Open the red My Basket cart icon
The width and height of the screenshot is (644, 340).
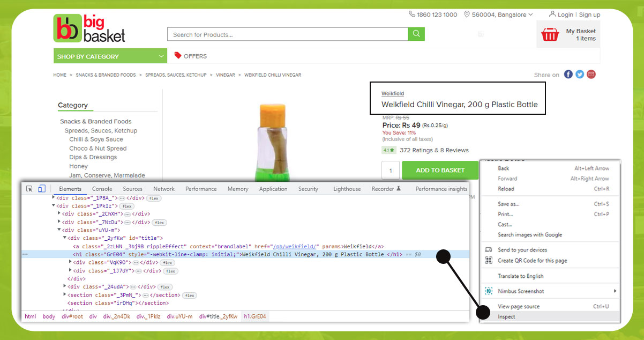click(550, 35)
